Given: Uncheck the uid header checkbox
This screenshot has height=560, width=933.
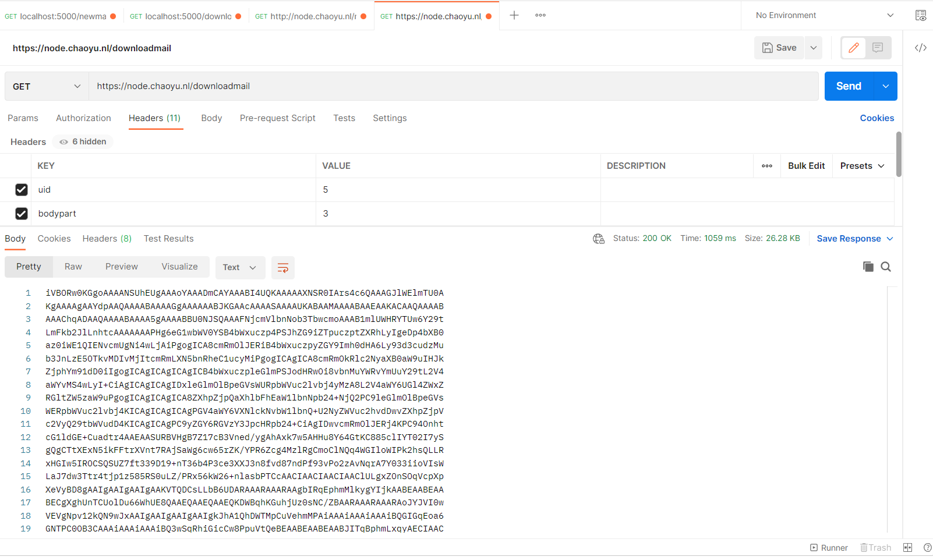Looking at the screenshot, I should pos(22,190).
